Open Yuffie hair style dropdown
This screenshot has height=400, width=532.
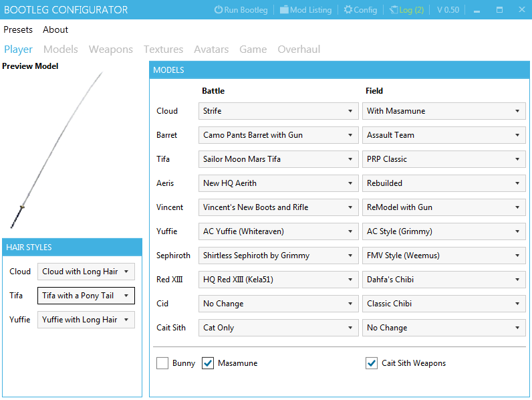(x=86, y=320)
